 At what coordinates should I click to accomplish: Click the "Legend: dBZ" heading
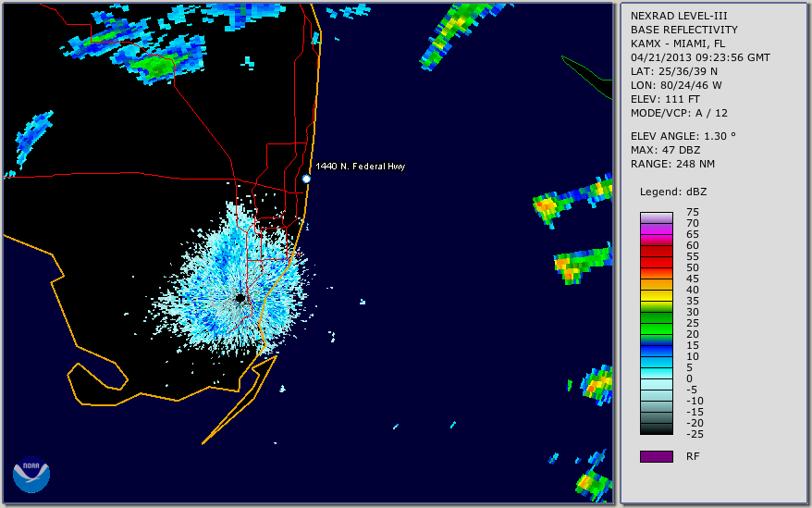(673, 192)
